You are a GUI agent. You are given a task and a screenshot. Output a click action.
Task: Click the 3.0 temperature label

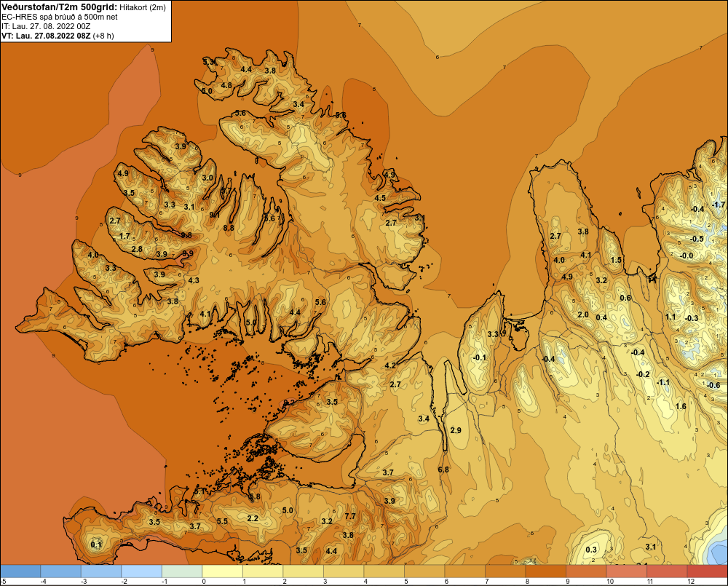pyautogui.click(x=207, y=178)
